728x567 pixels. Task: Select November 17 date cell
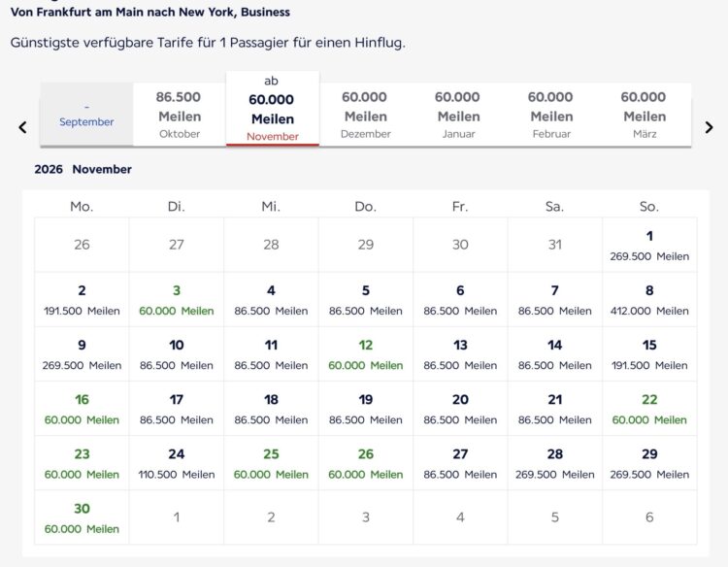177,409
